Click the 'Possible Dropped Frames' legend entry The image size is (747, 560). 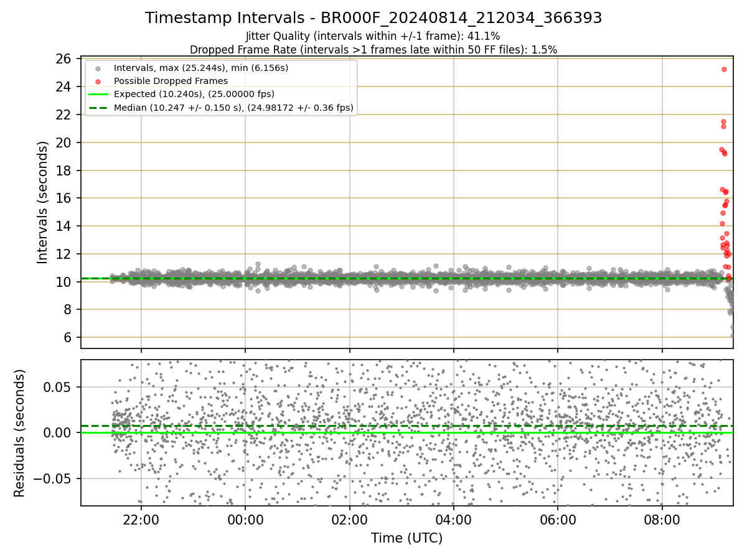point(171,81)
